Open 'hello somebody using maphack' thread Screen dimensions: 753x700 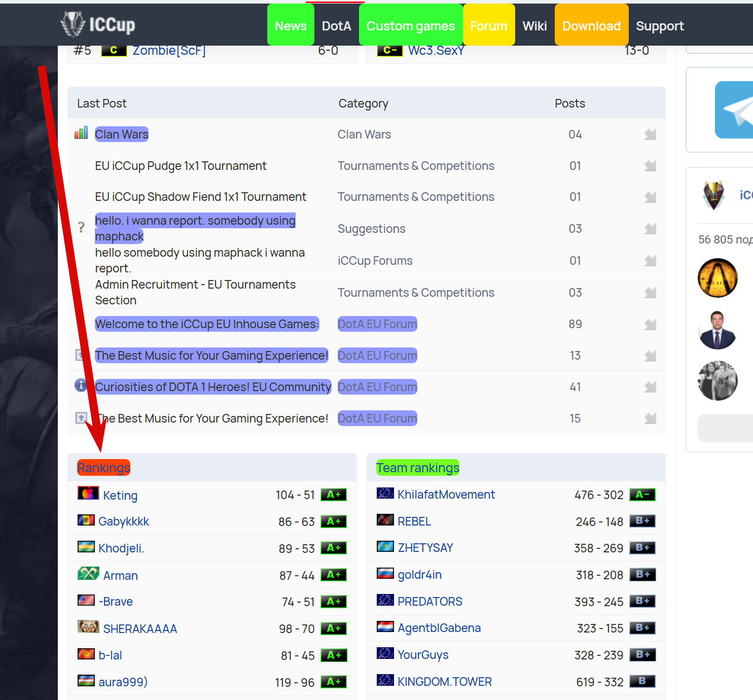pos(200,260)
